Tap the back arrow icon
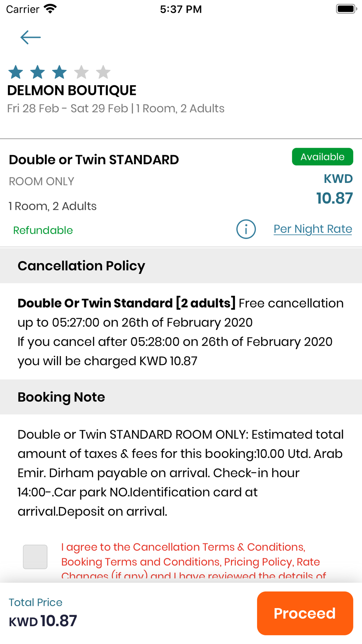This screenshot has width=362, height=644. 30,37
